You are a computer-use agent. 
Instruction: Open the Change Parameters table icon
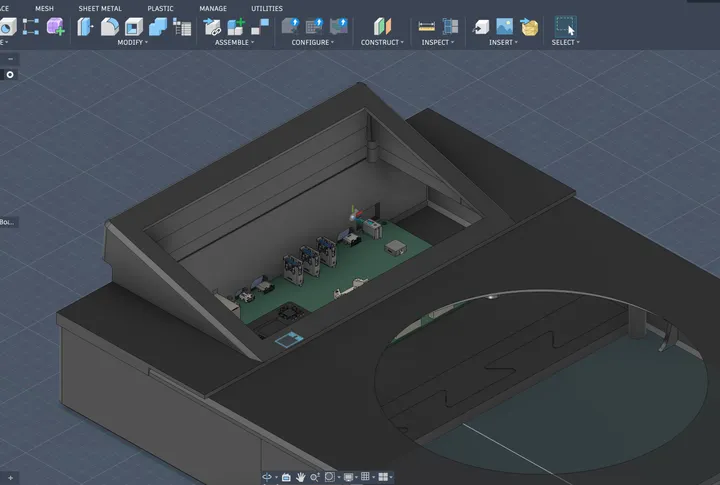(x=182, y=27)
